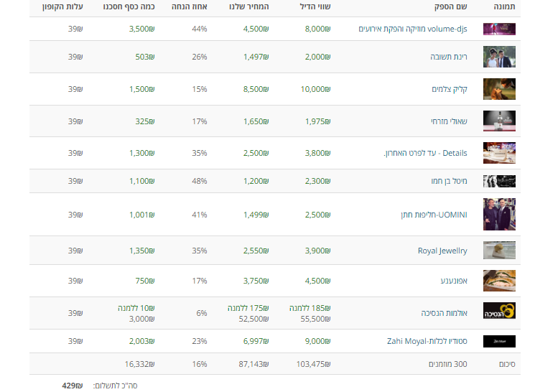Select the 3,500₪ savings cell
The width and height of the screenshot is (535, 392).
[x=141, y=29]
